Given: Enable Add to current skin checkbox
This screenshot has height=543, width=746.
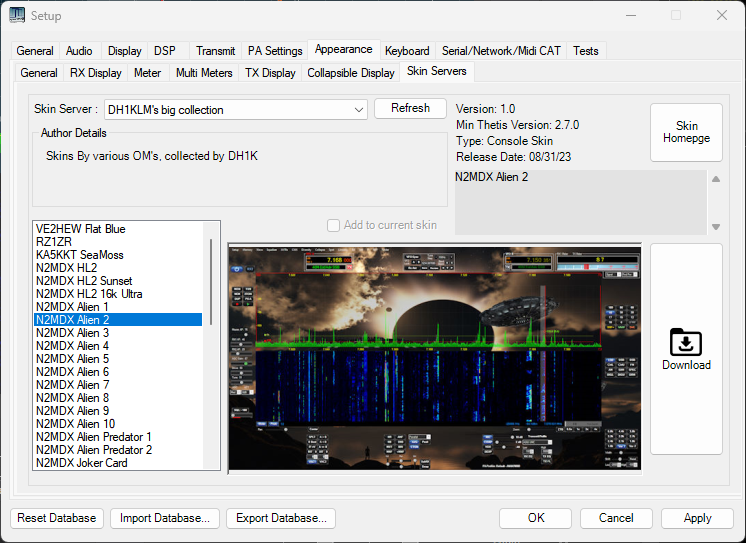Looking at the screenshot, I should (x=334, y=225).
